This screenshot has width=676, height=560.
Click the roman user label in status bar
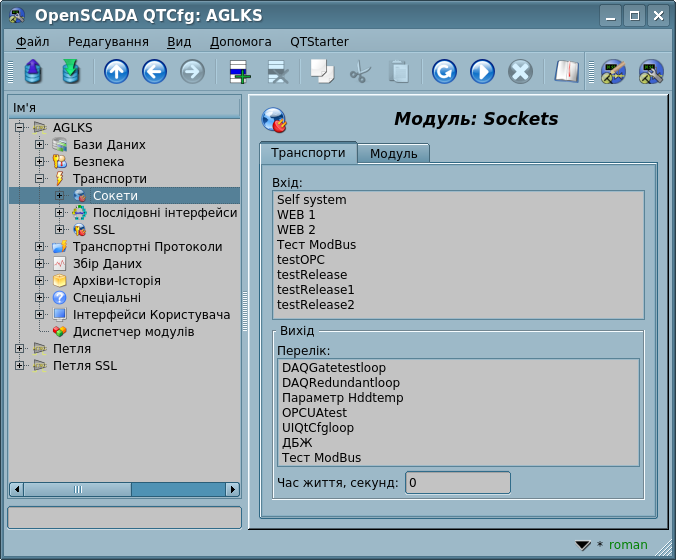[628, 545]
